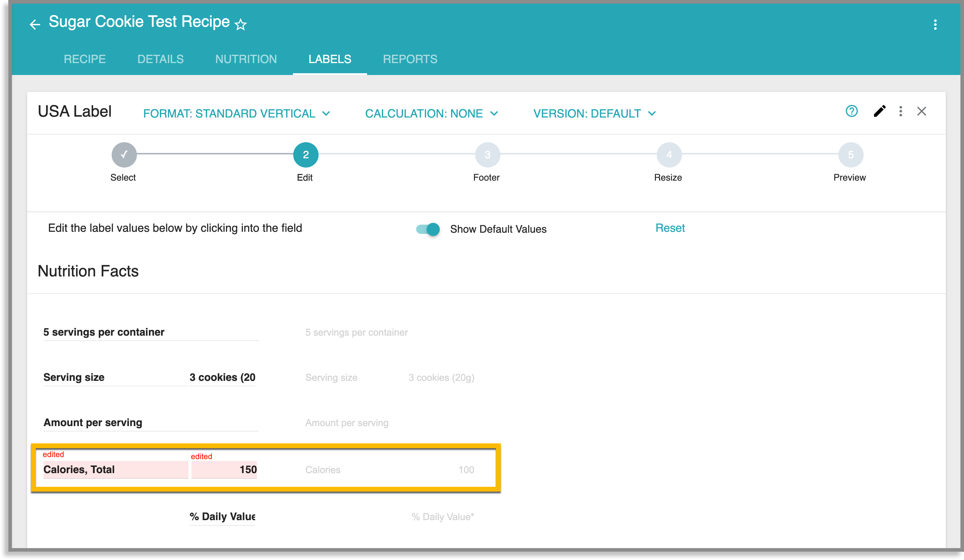
Task: Close the USA Label panel
Action: coord(921,111)
